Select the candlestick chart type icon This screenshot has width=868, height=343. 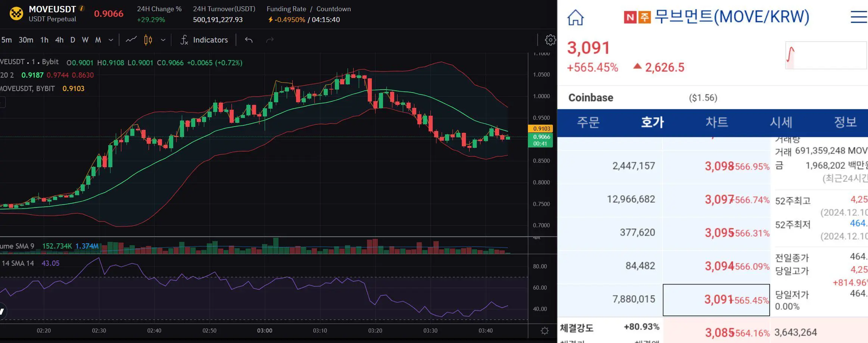pyautogui.click(x=148, y=40)
